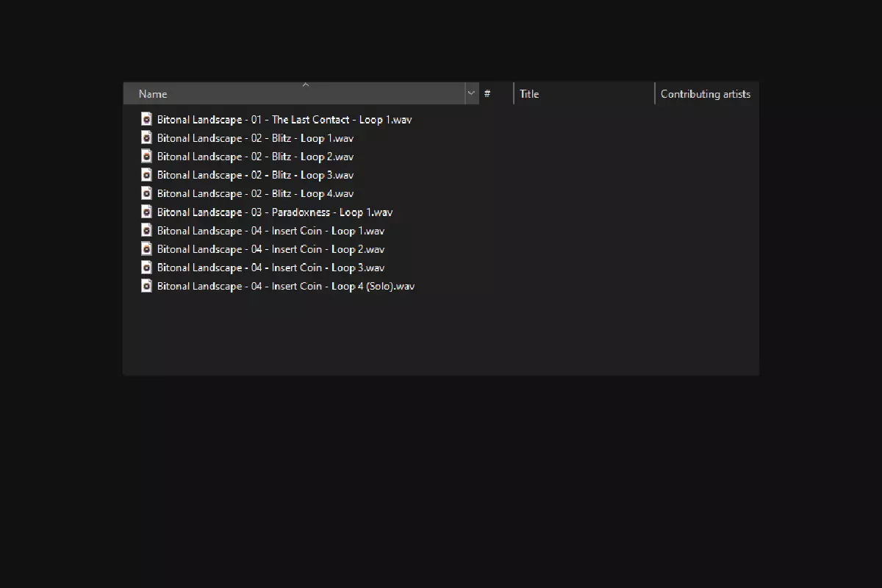Click the file icon of Insert Coin Loop 2.wav

[146, 248]
